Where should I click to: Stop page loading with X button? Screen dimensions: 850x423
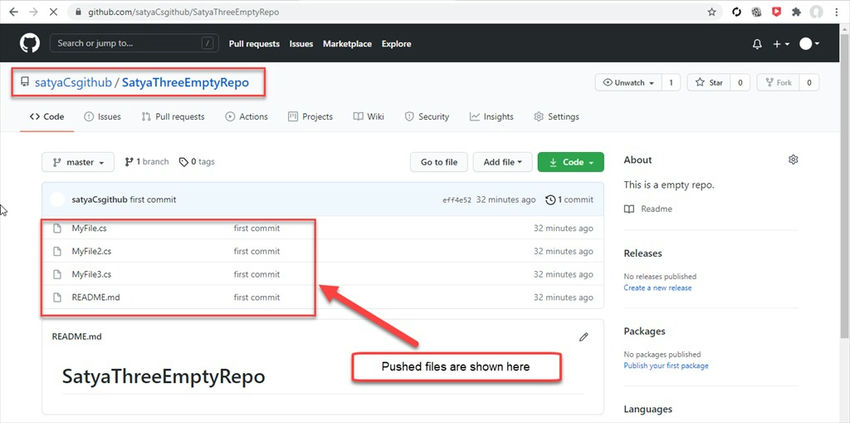point(53,12)
